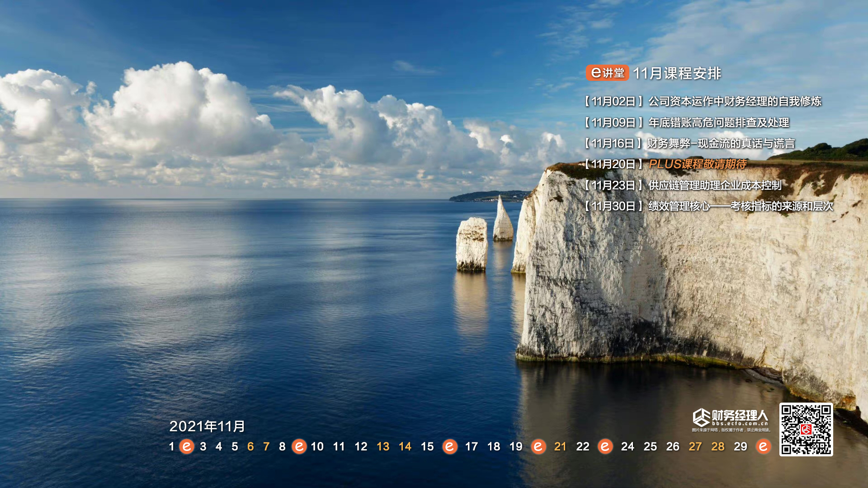Click the e讲堂 orange logo badge

click(x=607, y=73)
